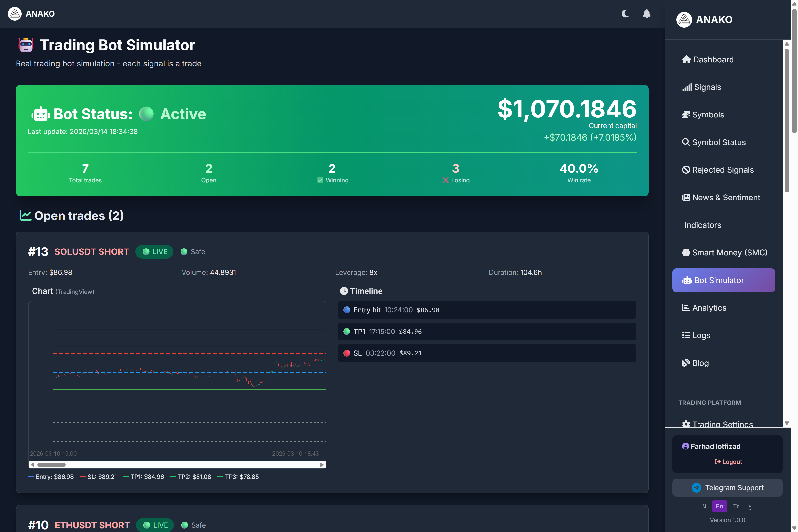Screen dimensions: 798x532
Task: Select the En language option
Action: tap(719, 506)
